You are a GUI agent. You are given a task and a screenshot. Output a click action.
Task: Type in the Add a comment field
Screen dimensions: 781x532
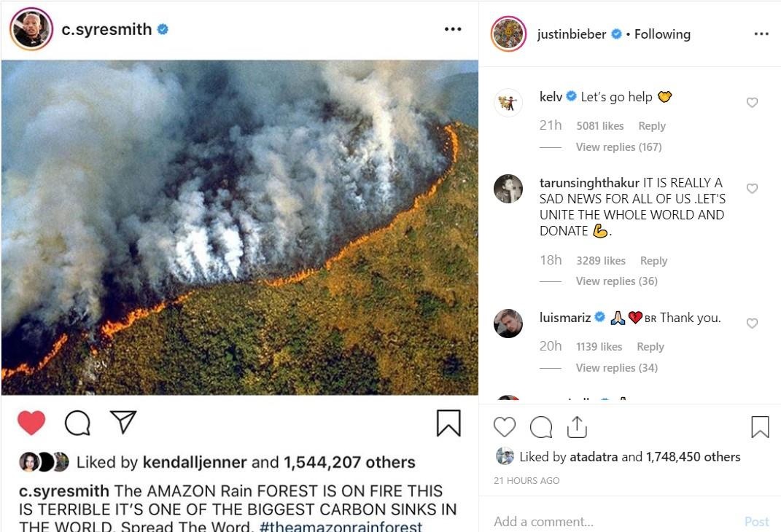613,521
